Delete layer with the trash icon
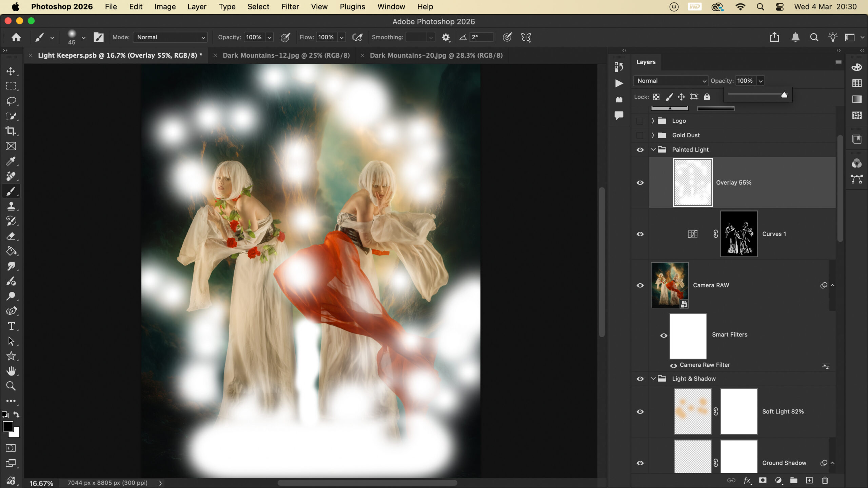Viewport: 868px width, 488px height. tap(825, 480)
